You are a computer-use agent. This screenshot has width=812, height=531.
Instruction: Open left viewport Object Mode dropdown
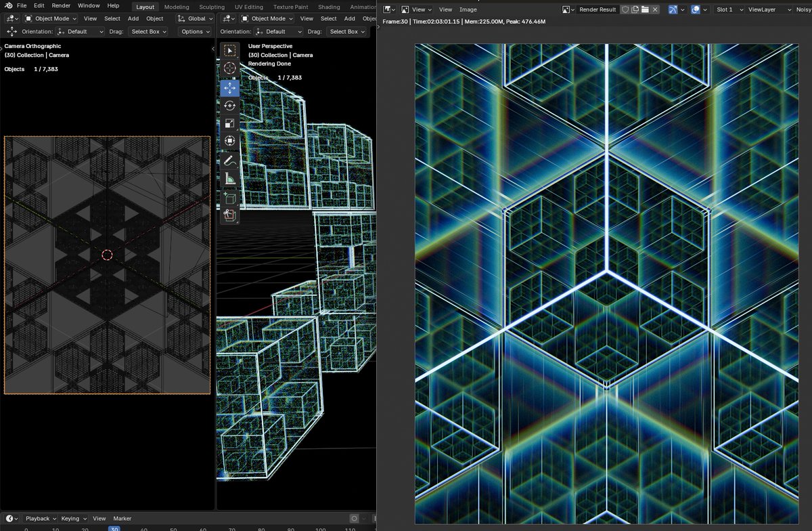click(51, 18)
